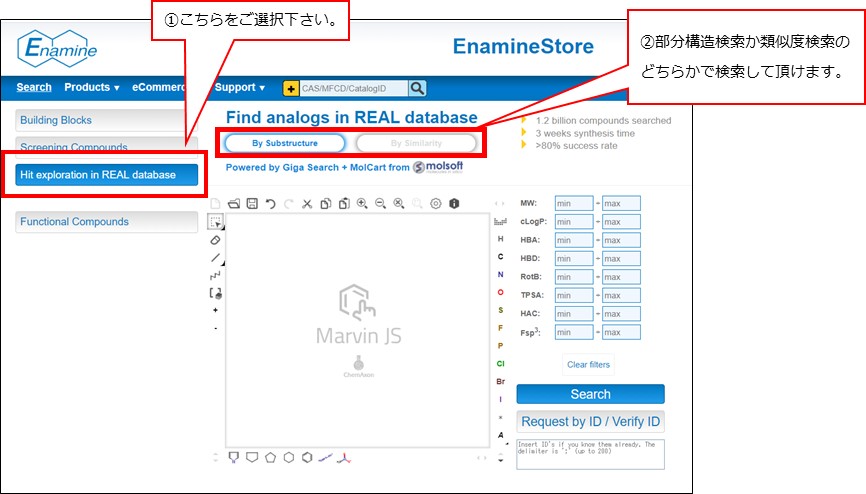Select Bromine atom Br
The image size is (866, 494).
(500, 381)
